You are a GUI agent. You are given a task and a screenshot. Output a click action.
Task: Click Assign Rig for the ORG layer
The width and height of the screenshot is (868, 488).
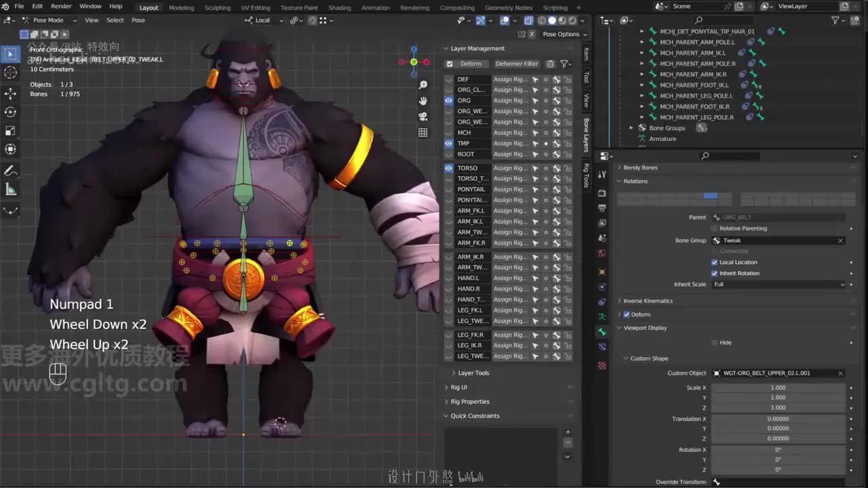coord(511,100)
